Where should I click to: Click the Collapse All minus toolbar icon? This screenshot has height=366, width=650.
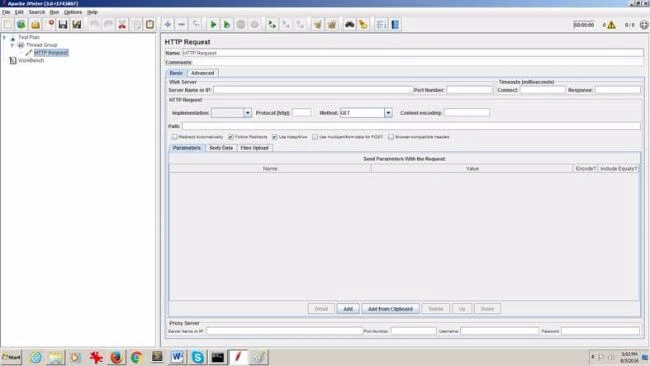pos(182,24)
